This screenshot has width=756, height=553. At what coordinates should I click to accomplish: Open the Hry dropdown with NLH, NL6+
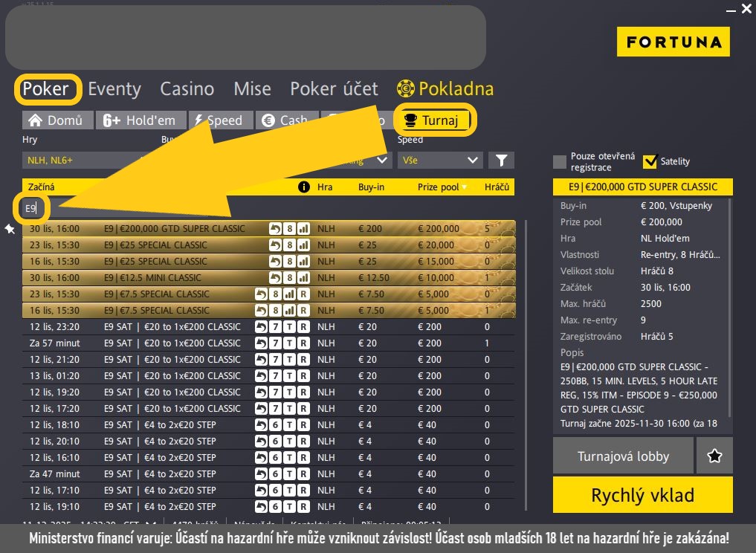82,160
